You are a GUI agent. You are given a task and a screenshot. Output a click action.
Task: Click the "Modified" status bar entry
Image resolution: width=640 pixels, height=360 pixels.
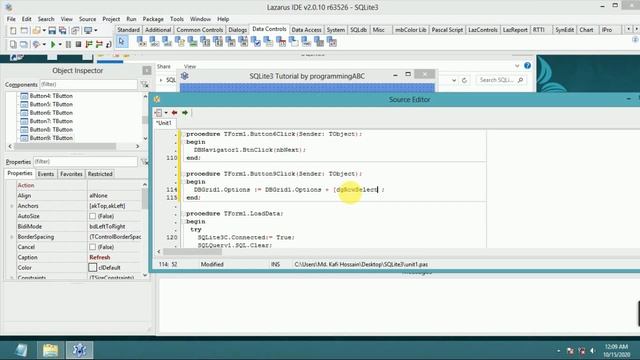click(212, 264)
